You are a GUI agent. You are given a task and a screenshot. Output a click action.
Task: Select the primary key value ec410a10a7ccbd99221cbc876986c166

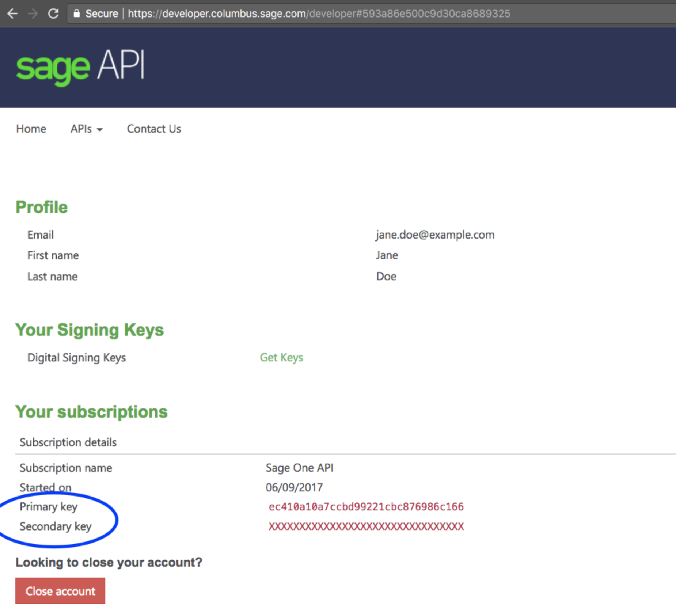click(366, 507)
